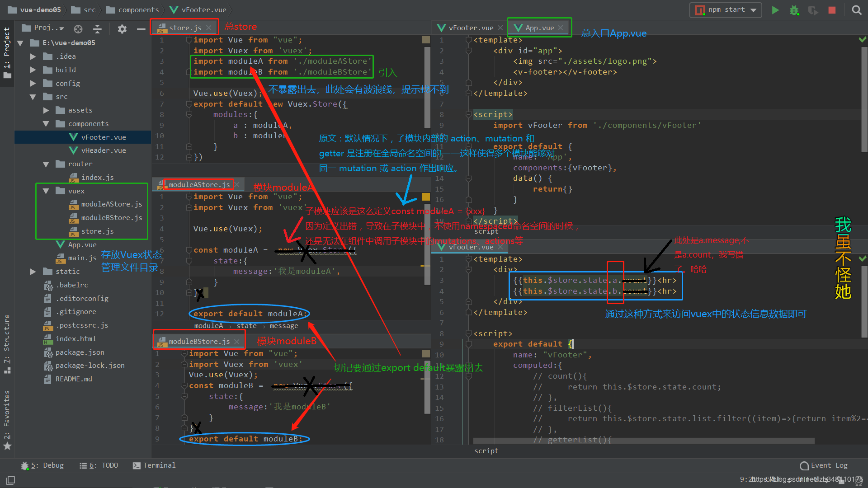
Task: Toggle the Terminal tool window
Action: 154,465
